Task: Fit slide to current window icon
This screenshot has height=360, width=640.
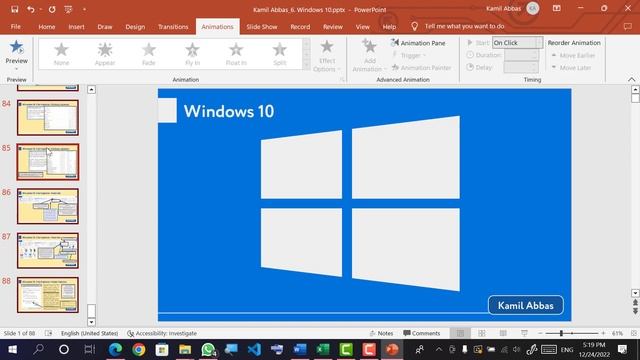Action: (x=633, y=333)
